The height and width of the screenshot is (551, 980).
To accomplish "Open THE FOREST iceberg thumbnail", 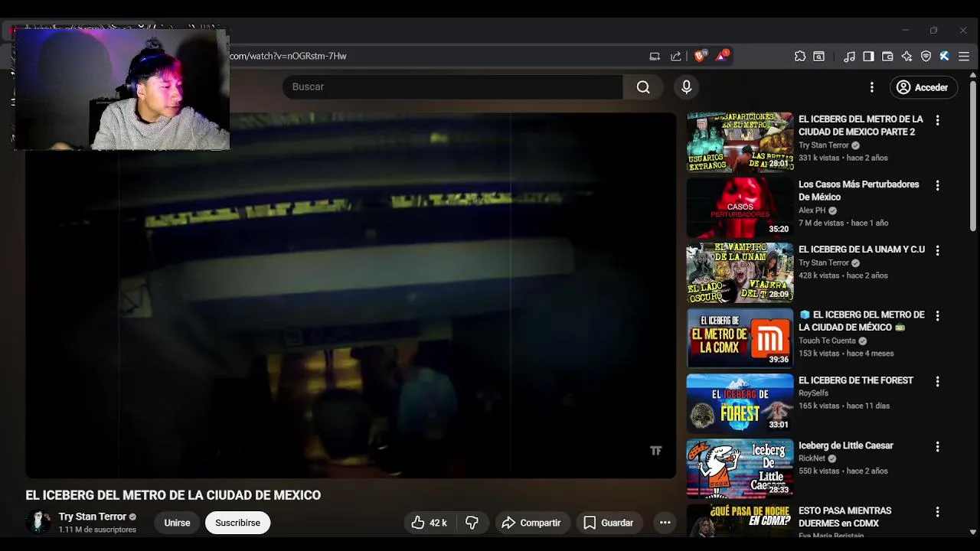I will click(x=740, y=403).
